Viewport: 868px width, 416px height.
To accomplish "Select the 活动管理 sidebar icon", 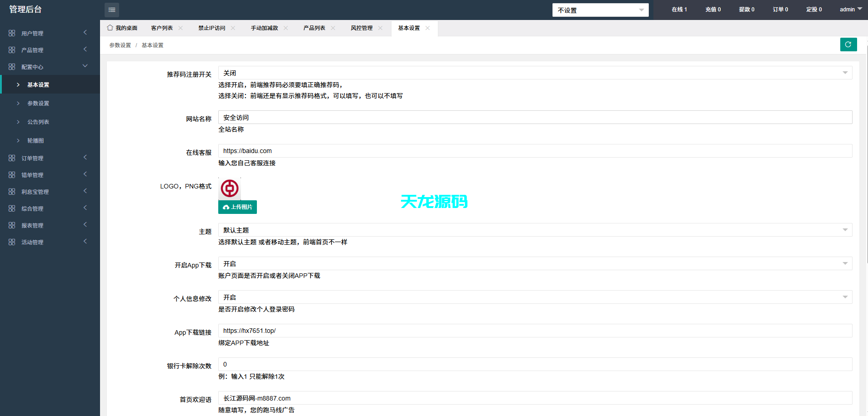I will [12, 242].
